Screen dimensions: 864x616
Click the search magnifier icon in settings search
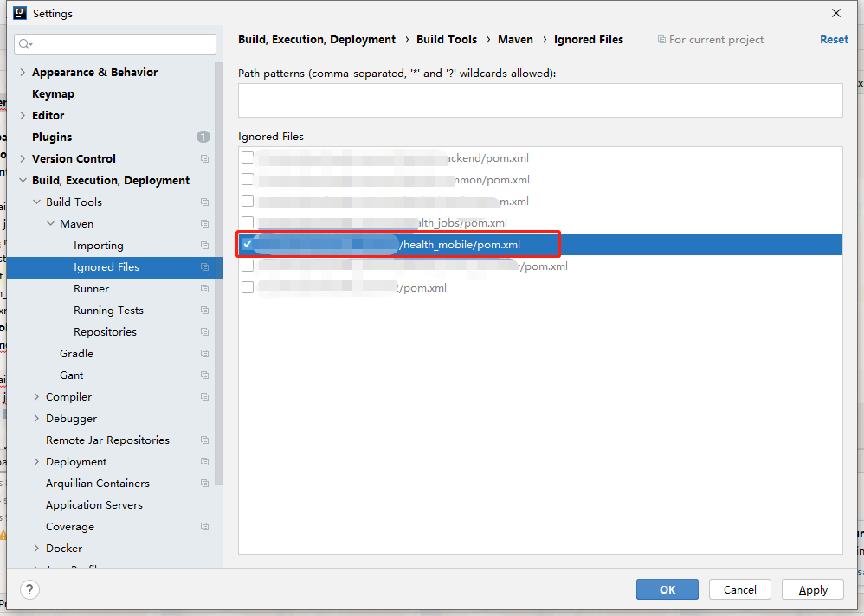click(25, 44)
